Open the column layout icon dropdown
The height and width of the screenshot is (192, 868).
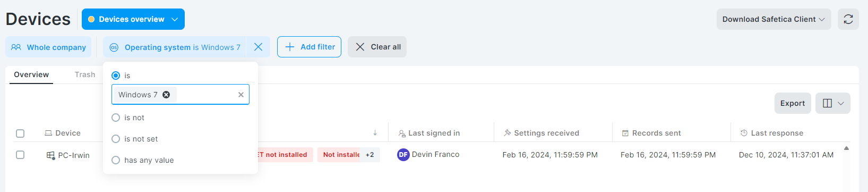tap(833, 103)
